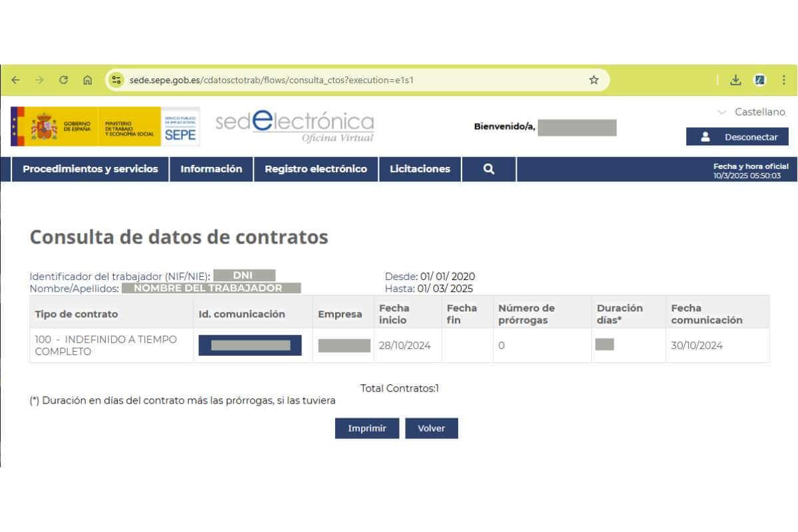Click the search magnifier in navigation bar
This screenshot has width=798, height=532.
[x=489, y=169]
